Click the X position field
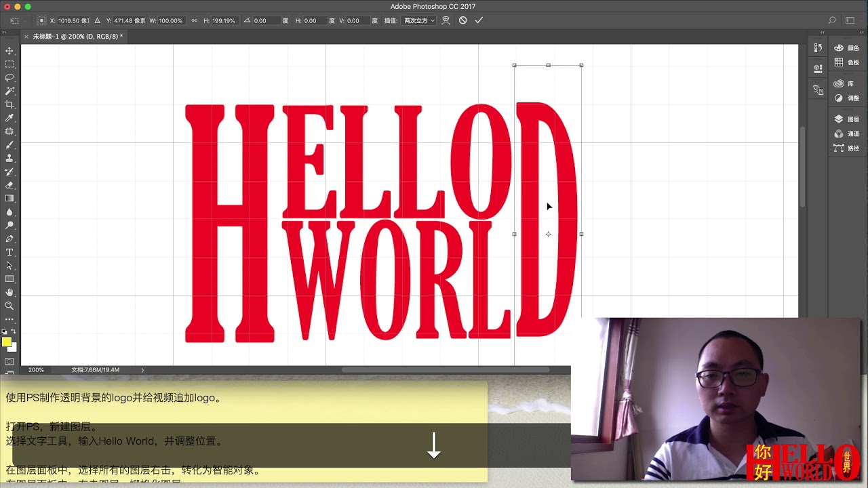Viewport: 868px width, 488px height. [x=75, y=20]
